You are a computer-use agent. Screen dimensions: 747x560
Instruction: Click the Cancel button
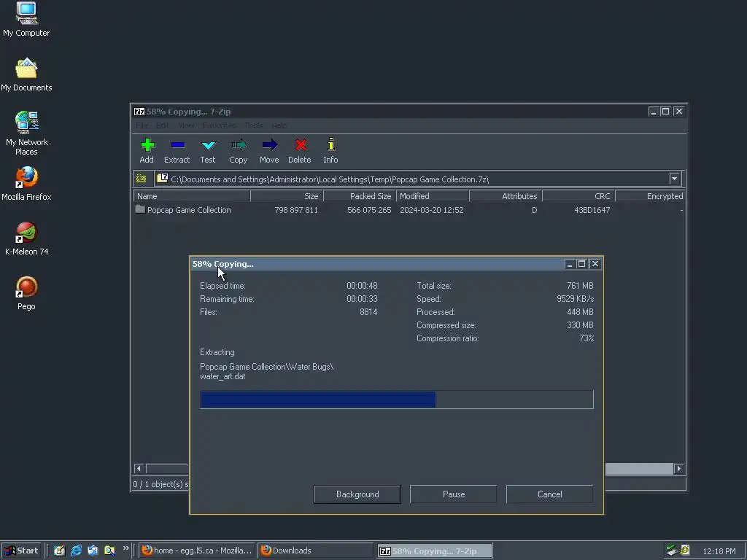click(550, 494)
